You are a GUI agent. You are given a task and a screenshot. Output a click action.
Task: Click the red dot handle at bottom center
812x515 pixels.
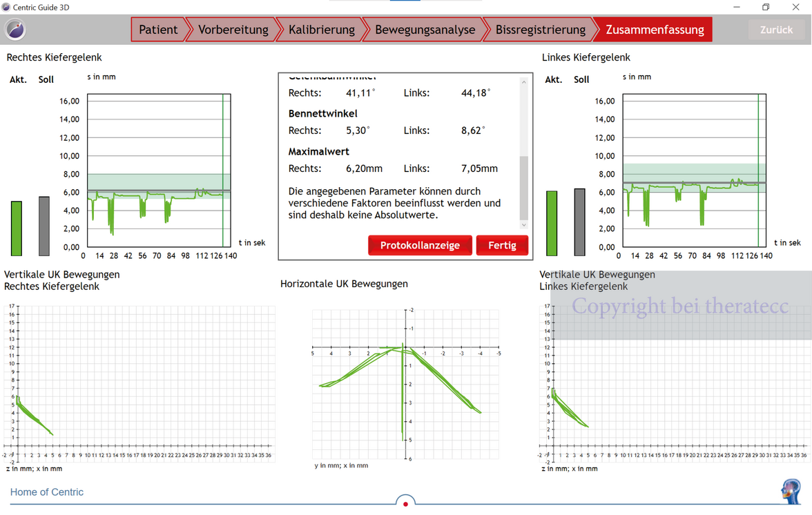point(405,503)
